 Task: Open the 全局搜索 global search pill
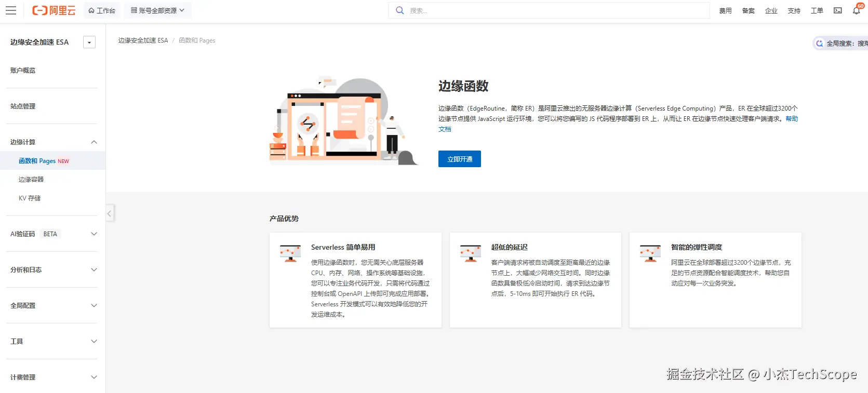[841, 44]
